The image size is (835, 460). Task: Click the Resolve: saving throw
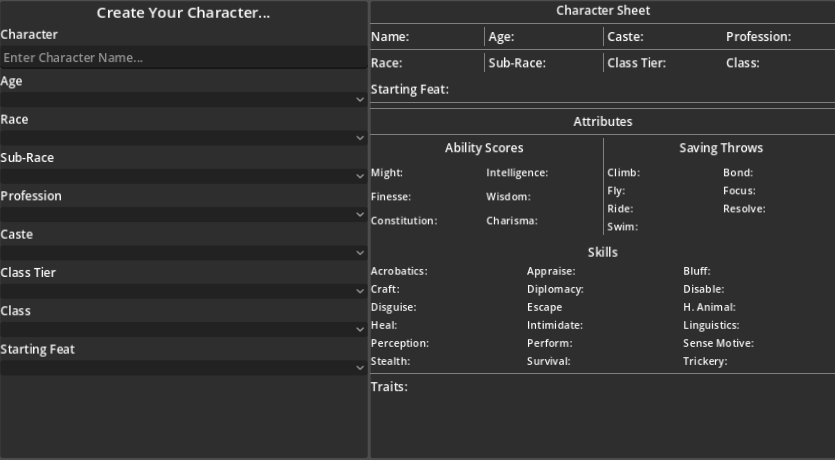pyautogui.click(x=744, y=209)
